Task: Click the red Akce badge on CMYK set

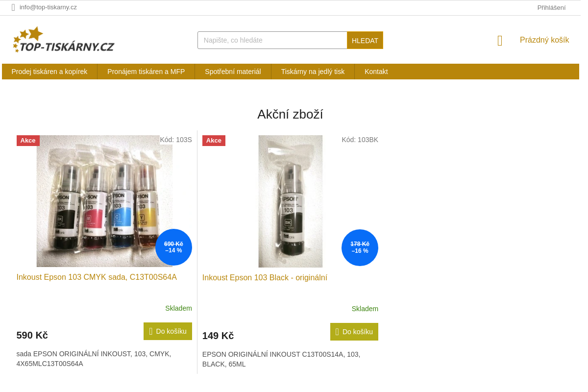Action: point(28,141)
